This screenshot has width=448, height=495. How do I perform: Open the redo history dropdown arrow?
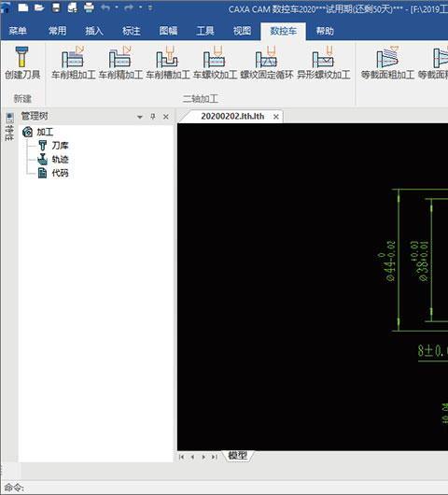141,7
